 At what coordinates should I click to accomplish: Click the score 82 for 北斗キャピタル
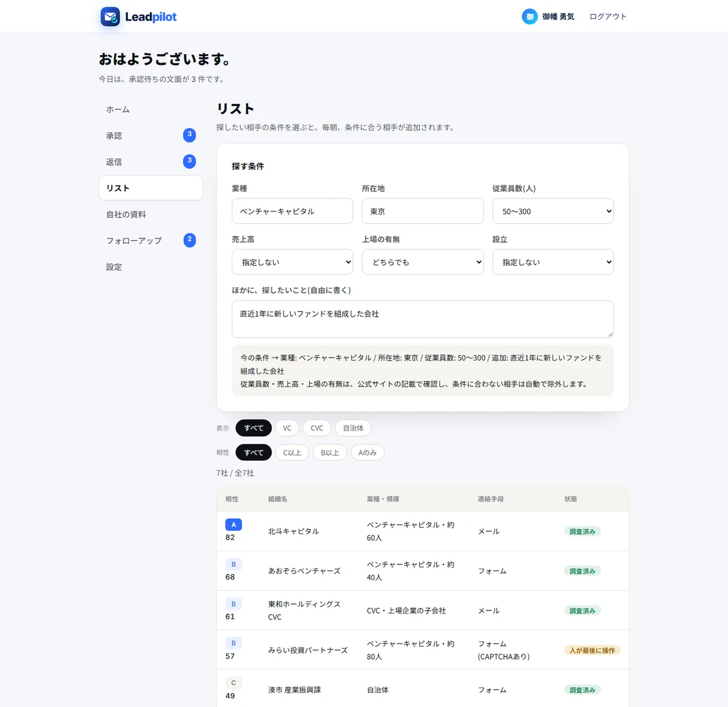pyautogui.click(x=230, y=537)
